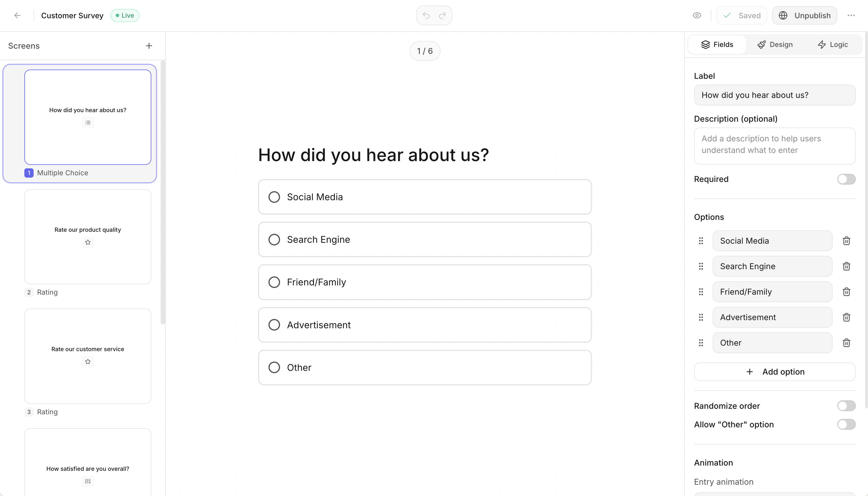Screen dimensions: 868x496
Task: Open the more options ellipsis menu
Action: click(x=851, y=15)
